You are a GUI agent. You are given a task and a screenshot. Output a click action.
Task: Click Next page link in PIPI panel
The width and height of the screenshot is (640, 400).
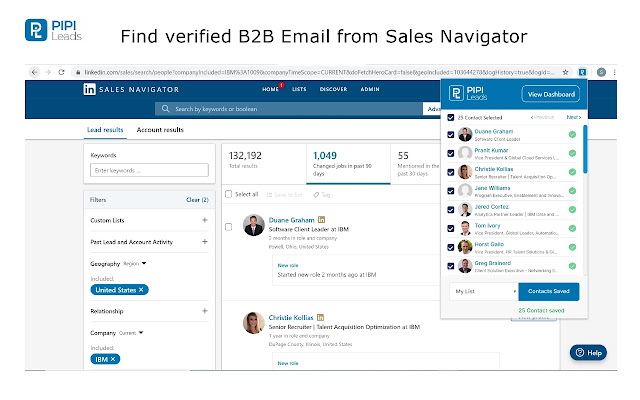click(573, 117)
